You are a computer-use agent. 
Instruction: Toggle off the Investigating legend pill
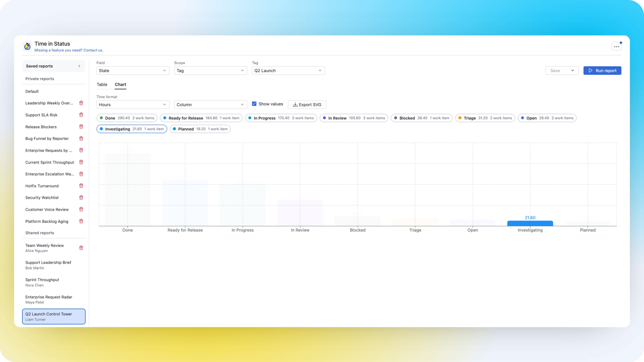(x=132, y=129)
